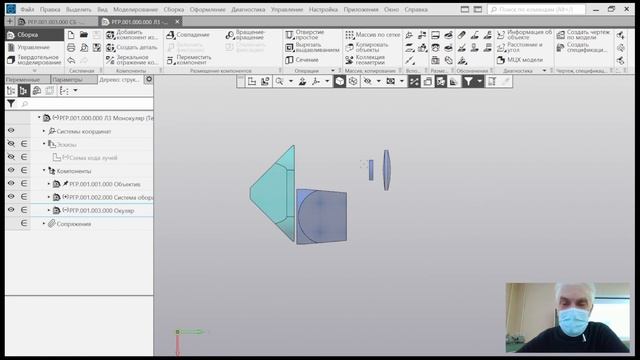This screenshot has height=360, width=640.
Task: Toggle visibility of Системы координат
Action: pyautogui.click(x=11, y=131)
